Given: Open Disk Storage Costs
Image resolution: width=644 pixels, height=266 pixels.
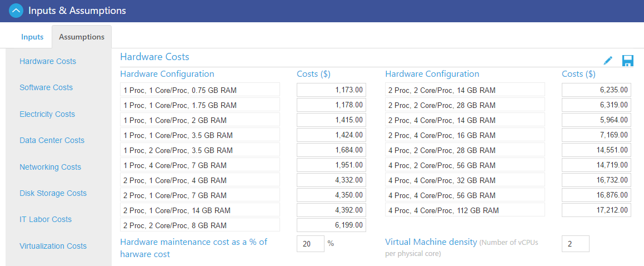Looking at the screenshot, I should [x=53, y=193].
